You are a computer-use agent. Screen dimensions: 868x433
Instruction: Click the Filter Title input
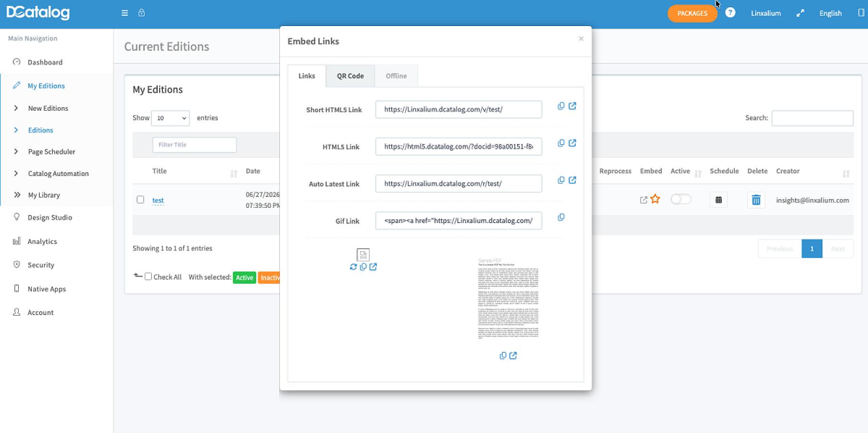[x=195, y=145]
